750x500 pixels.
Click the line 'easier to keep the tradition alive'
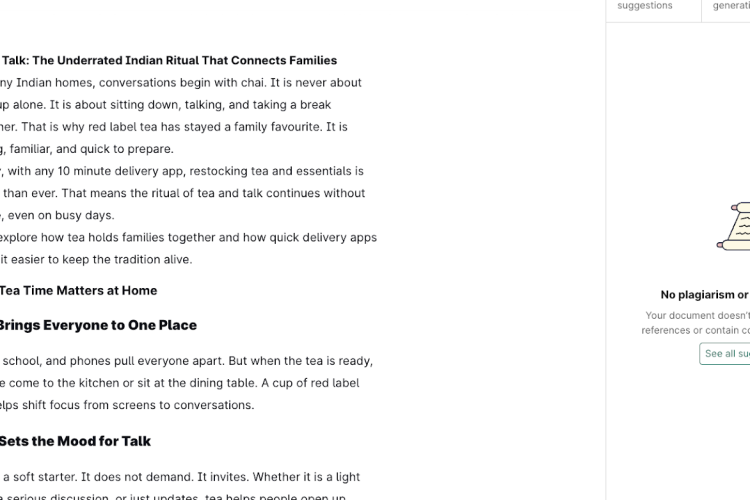click(96, 259)
